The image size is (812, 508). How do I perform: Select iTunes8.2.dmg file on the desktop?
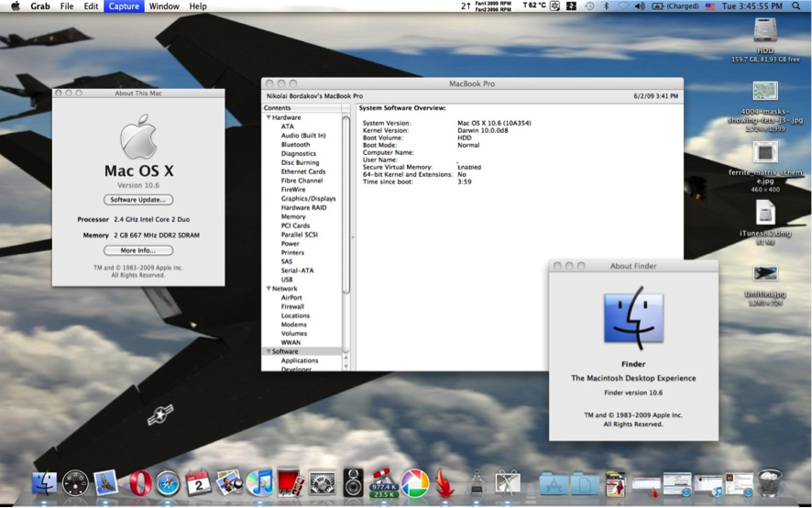click(765, 214)
